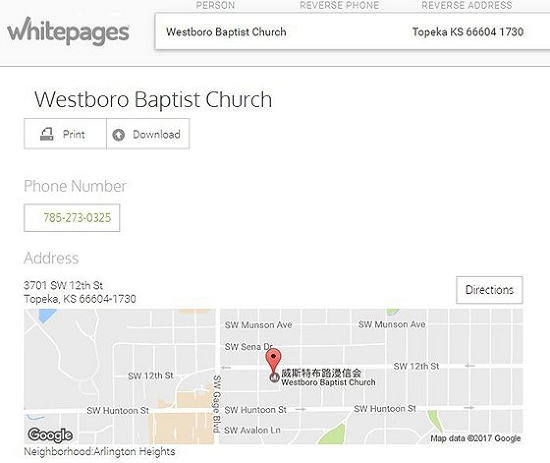The height and width of the screenshot is (463, 550).
Task: Click the Download button
Action: coord(148,134)
